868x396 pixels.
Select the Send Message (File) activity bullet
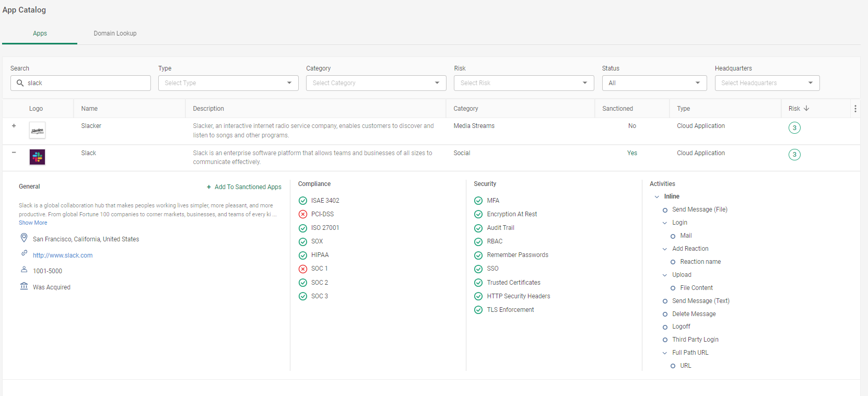(x=665, y=210)
